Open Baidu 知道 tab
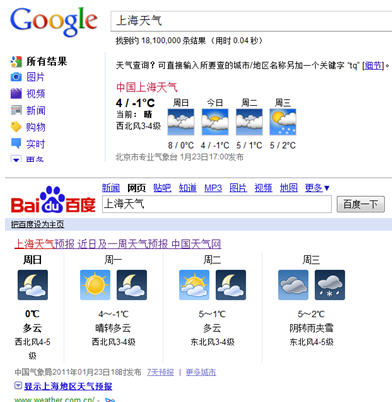 click(188, 188)
